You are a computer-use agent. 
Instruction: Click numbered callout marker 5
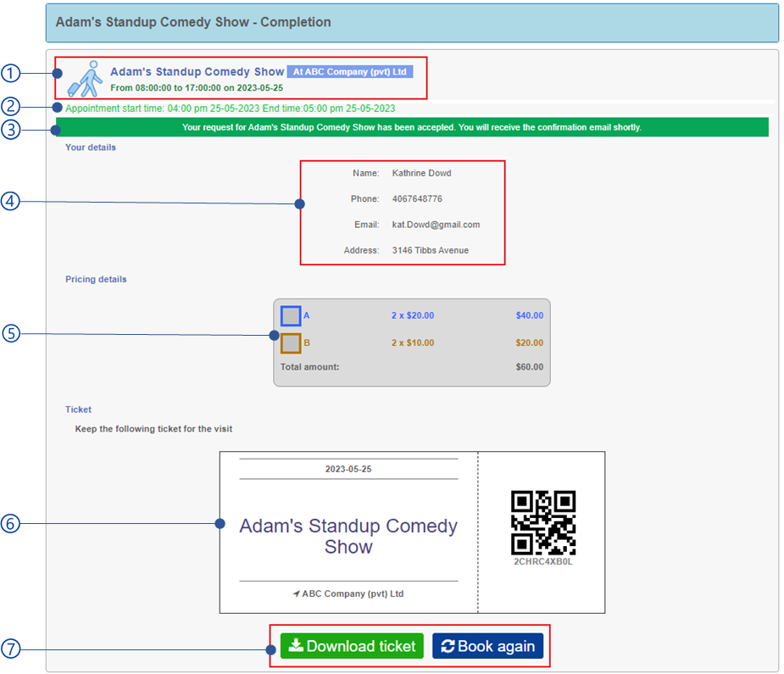pos(9,334)
